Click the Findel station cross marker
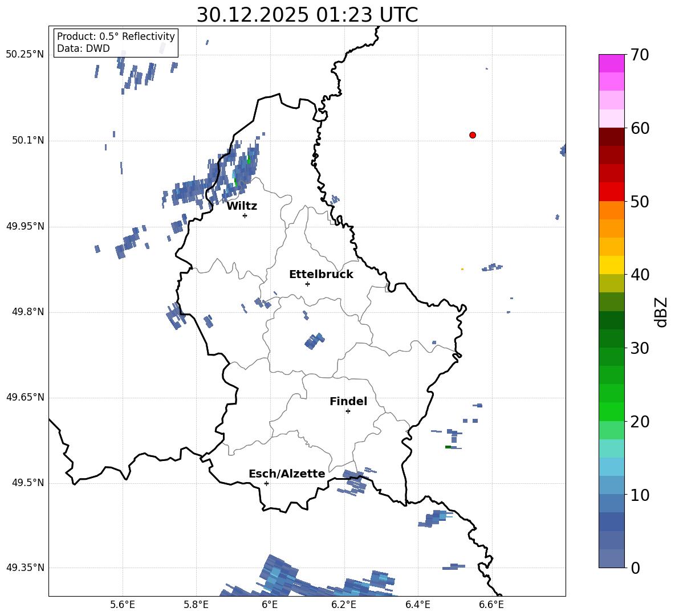This screenshot has height=616, width=675. click(348, 411)
